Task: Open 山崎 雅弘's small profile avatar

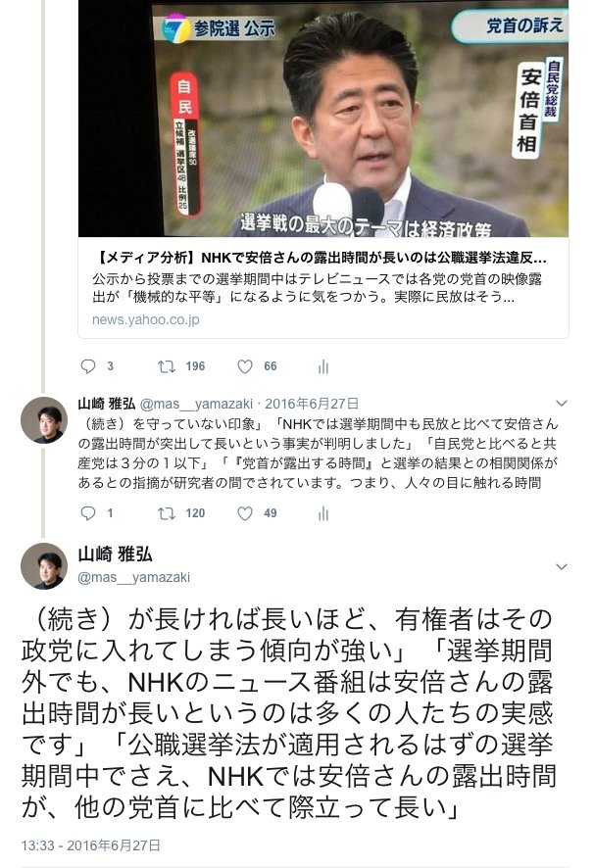Action: point(44,419)
